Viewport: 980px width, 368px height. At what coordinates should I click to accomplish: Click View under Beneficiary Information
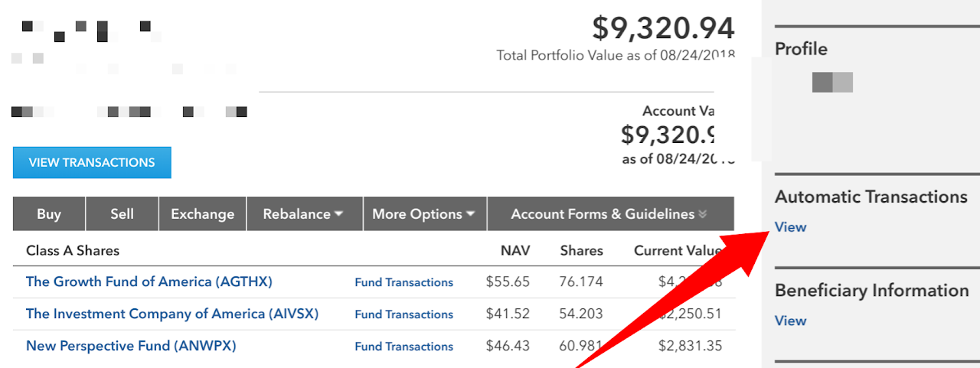(x=791, y=321)
